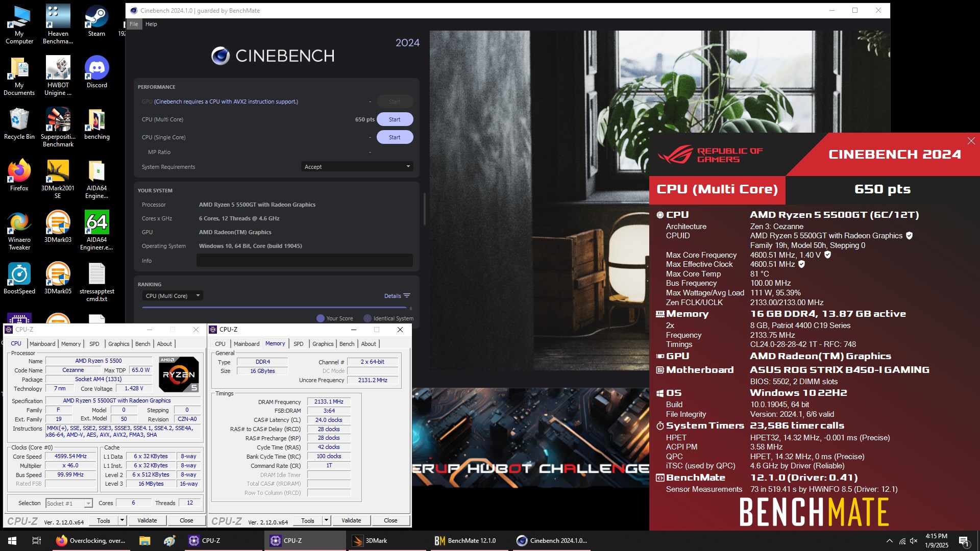Start the CPU Single Core benchmark
Screen dimensions: 980x551
click(395, 137)
